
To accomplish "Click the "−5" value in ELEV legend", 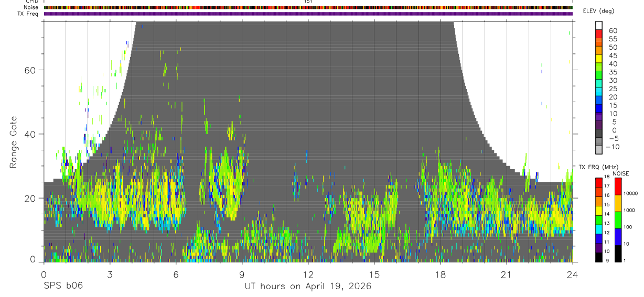I will pyautogui.click(x=615, y=138).
